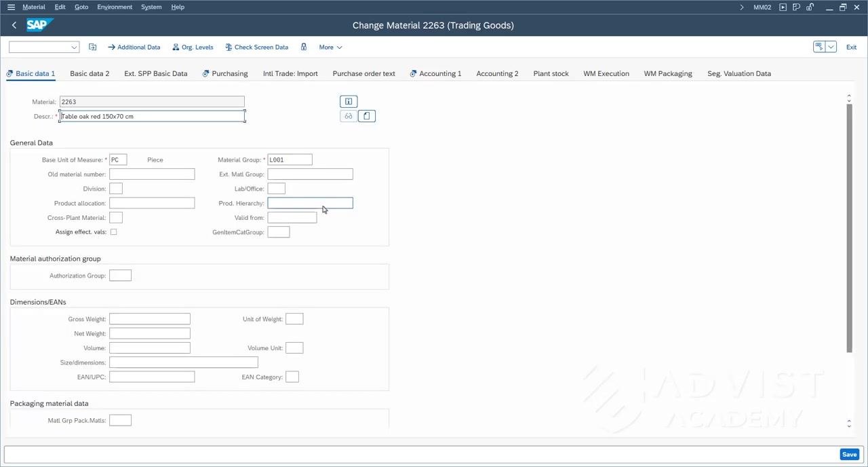Click into the Descr. description field

coord(152,116)
